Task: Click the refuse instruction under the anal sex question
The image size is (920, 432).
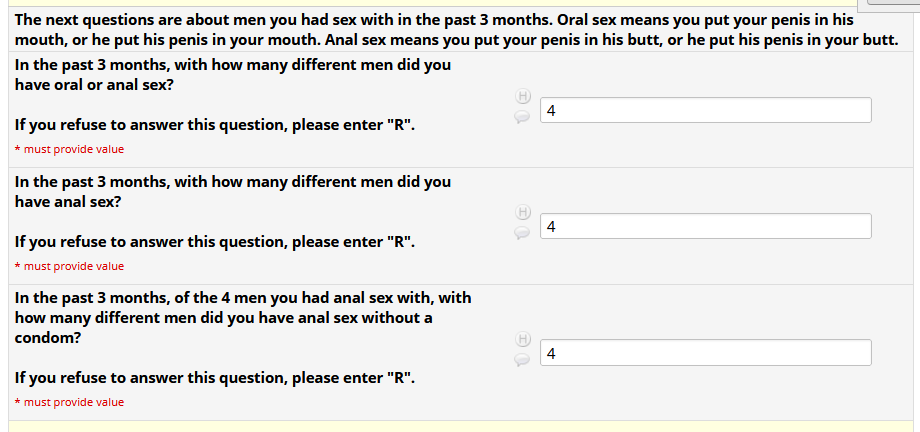Action: pyautogui.click(x=214, y=242)
